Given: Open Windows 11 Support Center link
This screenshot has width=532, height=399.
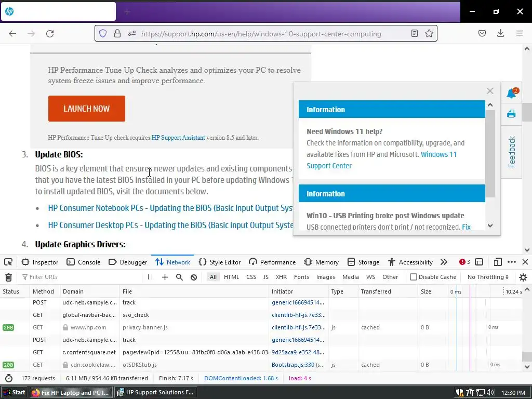Looking at the screenshot, I should [x=381, y=160].
